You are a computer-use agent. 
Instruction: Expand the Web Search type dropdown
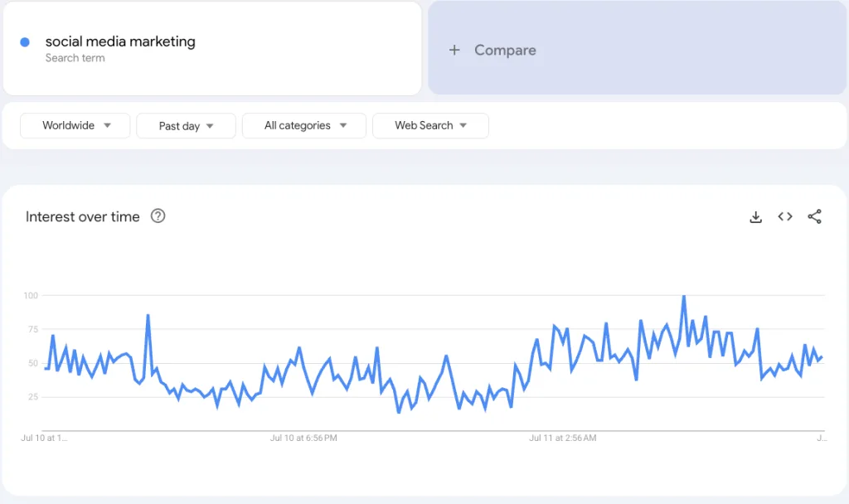click(x=430, y=126)
